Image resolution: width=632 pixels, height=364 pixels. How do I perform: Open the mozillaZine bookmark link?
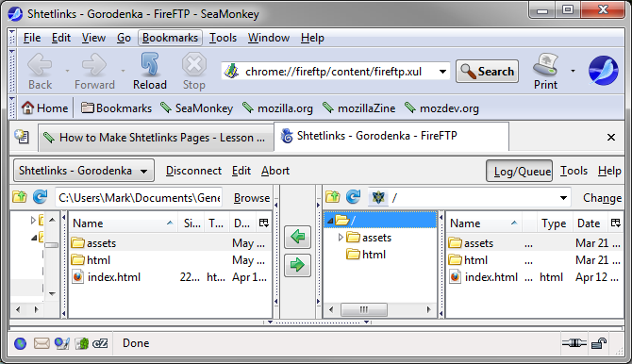(x=358, y=108)
